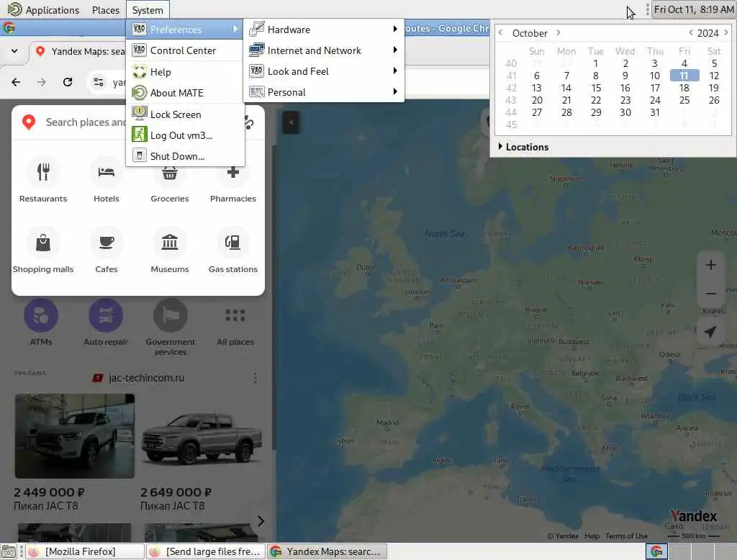The width and height of the screenshot is (737, 560).
Task: Open the Shopping malls category
Action: [42, 250]
